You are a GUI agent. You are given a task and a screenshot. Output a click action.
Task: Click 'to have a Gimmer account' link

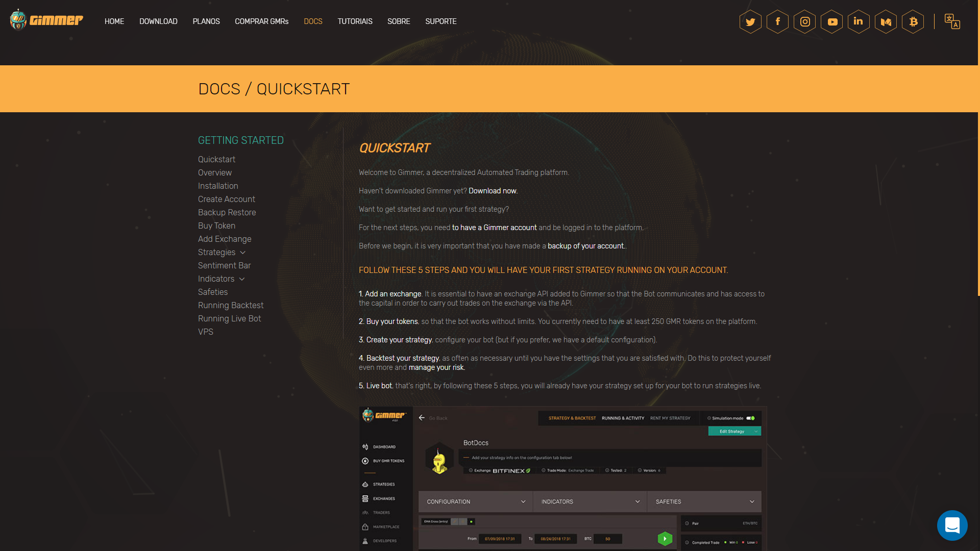(x=494, y=228)
